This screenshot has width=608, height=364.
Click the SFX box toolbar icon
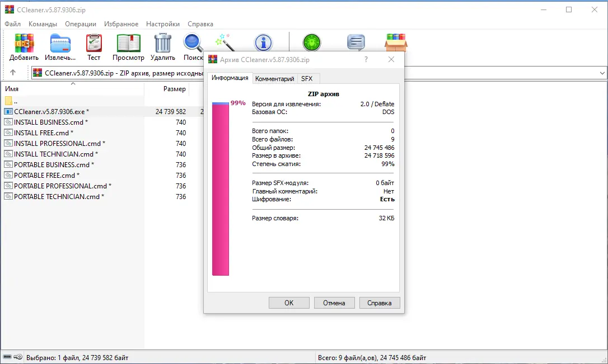click(x=396, y=42)
